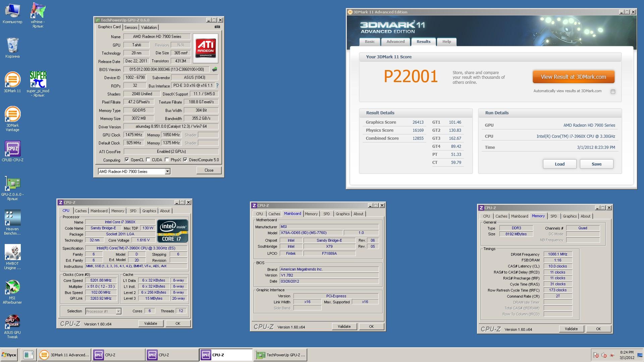The width and height of the screenshot is (644, 362).
Task: Click Save button in Run Details
Action: pos(596,164)
